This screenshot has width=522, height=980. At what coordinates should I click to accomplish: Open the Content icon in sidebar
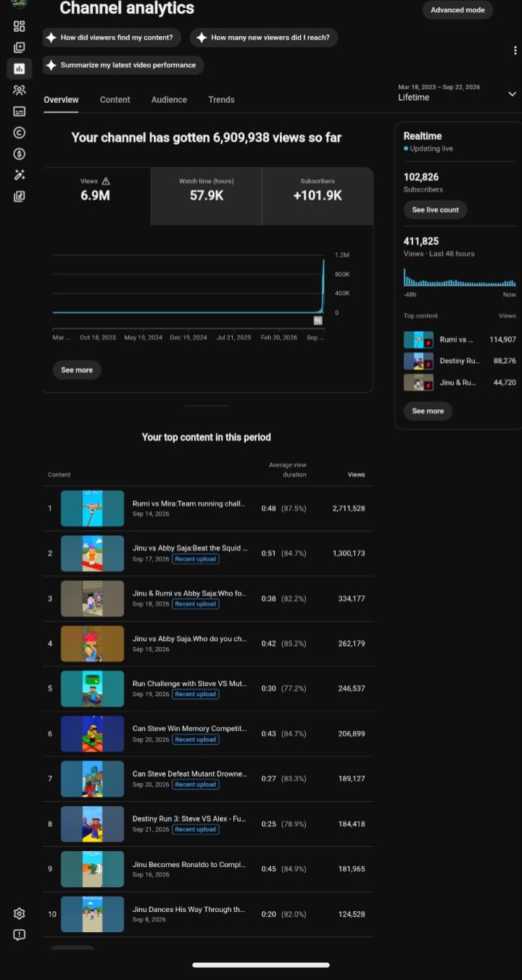point(20,48)
